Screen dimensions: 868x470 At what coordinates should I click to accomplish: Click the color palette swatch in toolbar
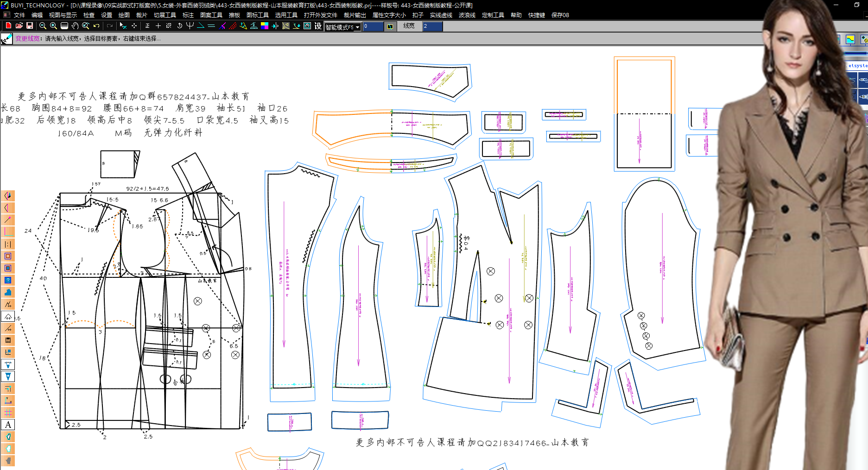click(265, 26)
